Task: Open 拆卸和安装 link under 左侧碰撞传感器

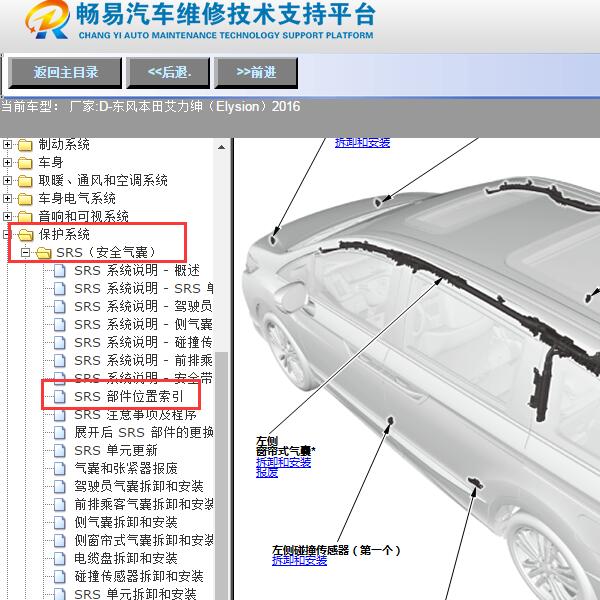Action: click(x=299, y=561)
